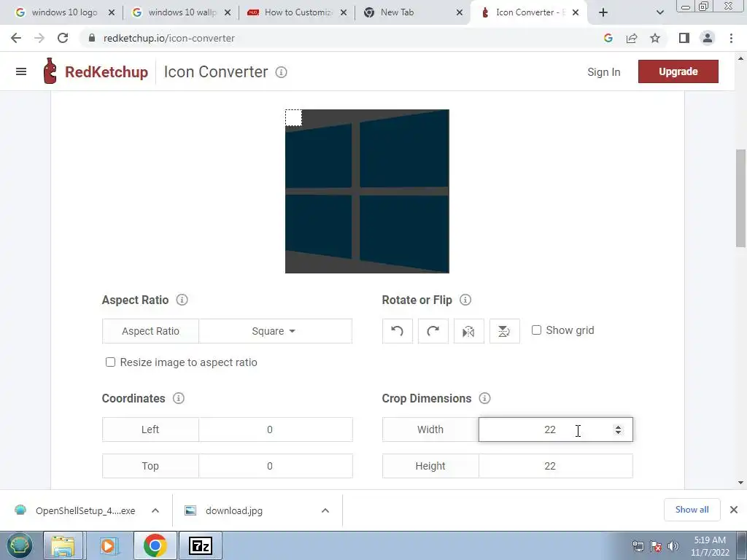Open the tab search dropdown
747x560 pixels.
click(659, 12)
